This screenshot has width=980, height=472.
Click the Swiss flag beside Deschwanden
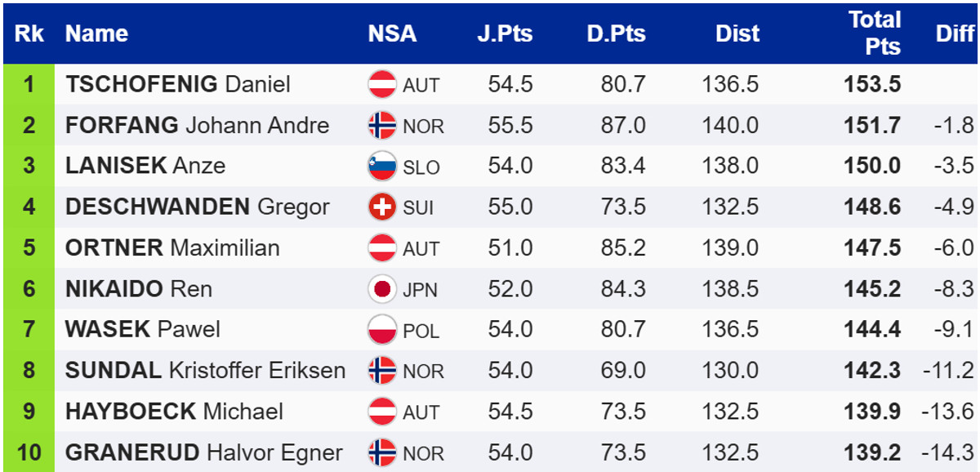tap(381, 207)
